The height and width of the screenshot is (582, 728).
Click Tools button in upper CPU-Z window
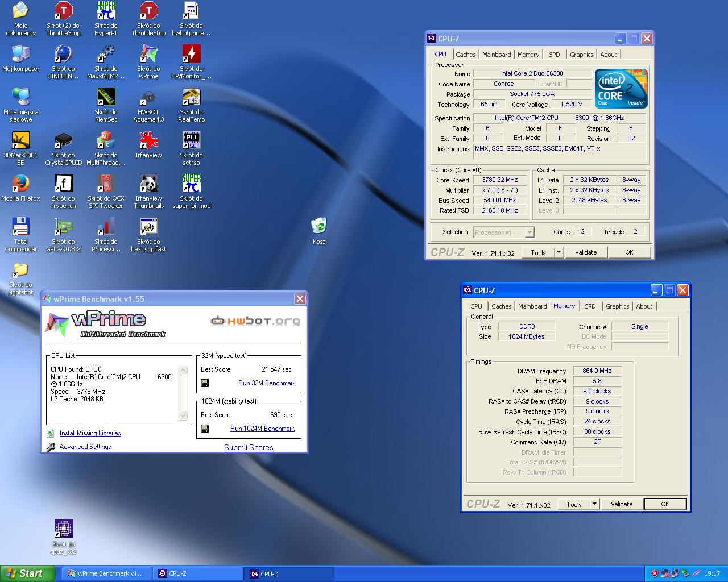(538, 252)
